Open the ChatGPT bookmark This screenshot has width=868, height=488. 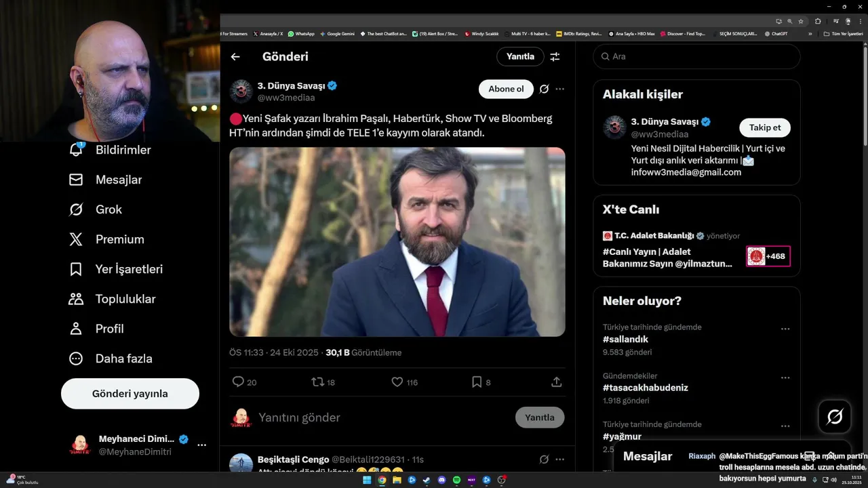tap(776, 33)
